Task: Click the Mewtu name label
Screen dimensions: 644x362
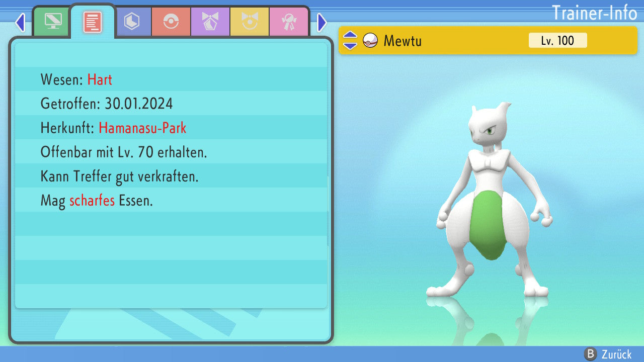Action: click(x=403, y=41)
